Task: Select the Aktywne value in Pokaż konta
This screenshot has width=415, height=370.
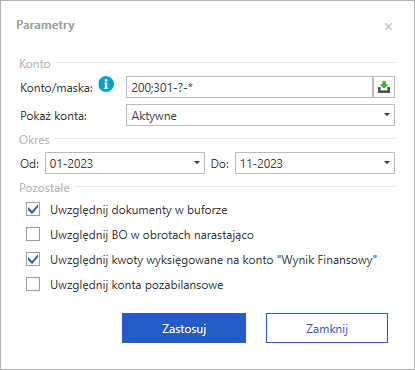Action: click(154, 116)
